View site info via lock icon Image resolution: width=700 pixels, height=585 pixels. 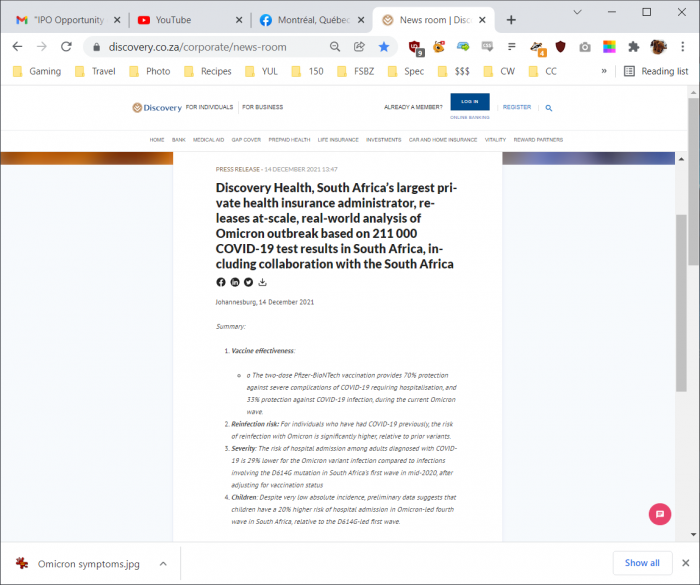(96, 47)
